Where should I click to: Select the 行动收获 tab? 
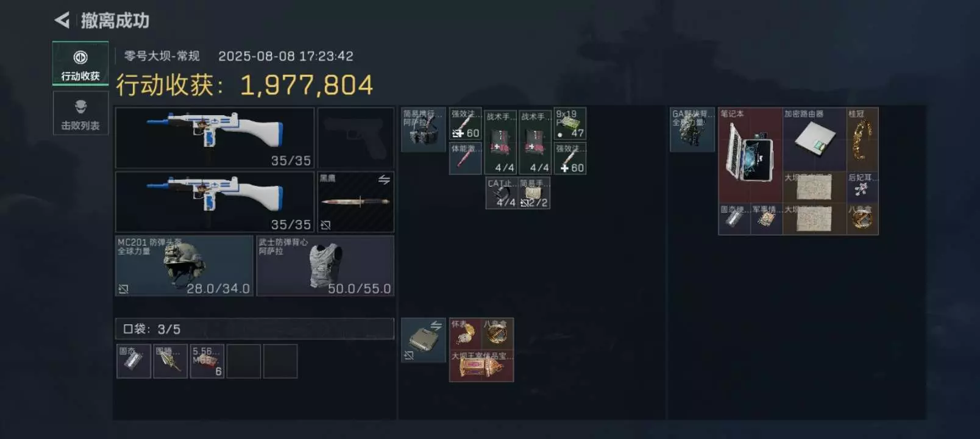pos(80,63)
